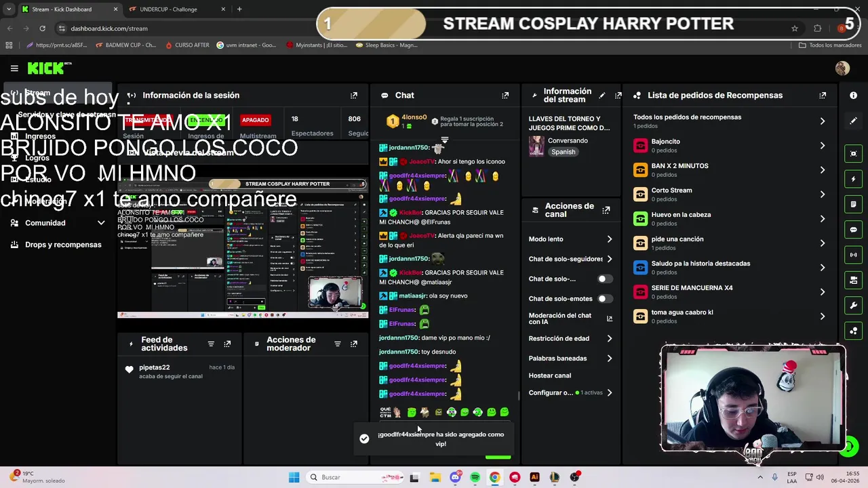This screenshot has width=868, height=488.
Task: Pop out the Lista de pedidos de Recompensas panel
Action: click(823, 96)
